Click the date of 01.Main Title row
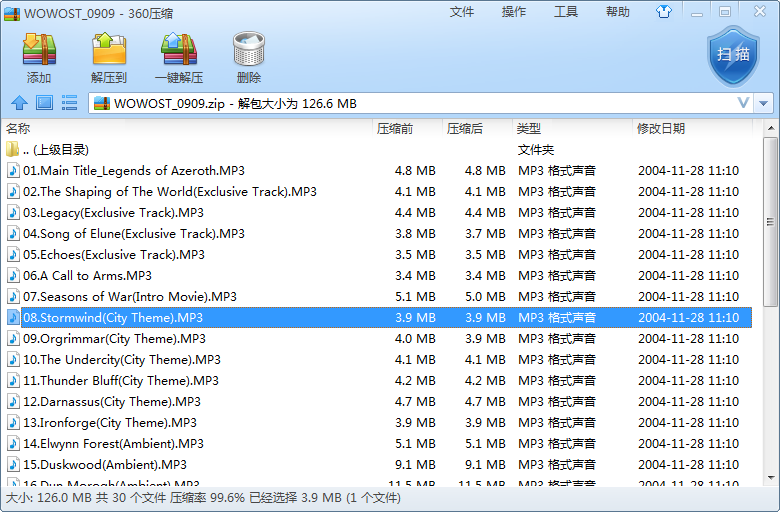This screenshot has width=780, height=512. 688,171
